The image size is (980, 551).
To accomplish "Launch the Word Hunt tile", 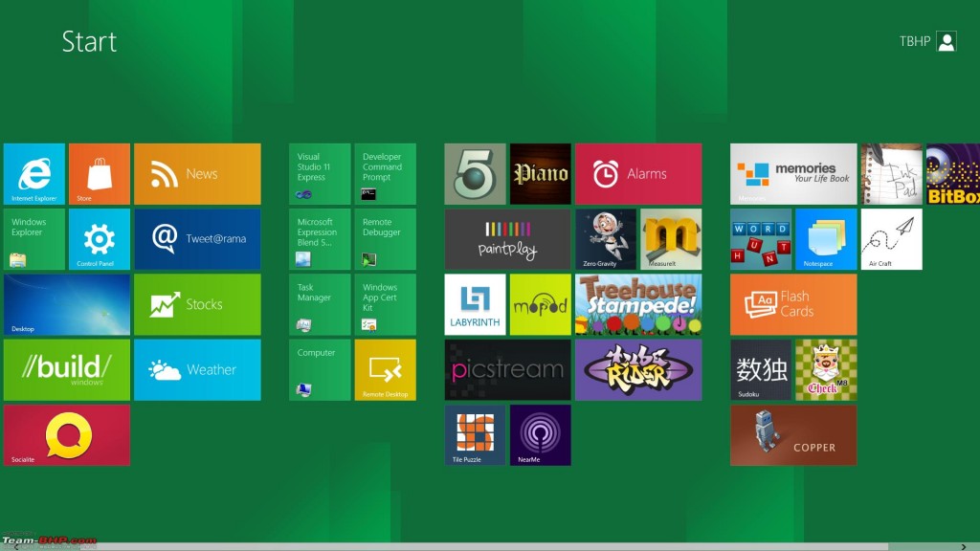I will click(x=761, y=239).
